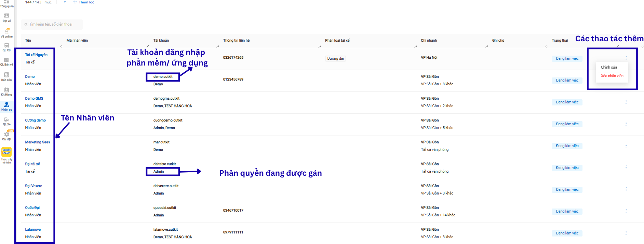Click the Thêm lọc button
The image size is (644, 244).
click(84, 2)
